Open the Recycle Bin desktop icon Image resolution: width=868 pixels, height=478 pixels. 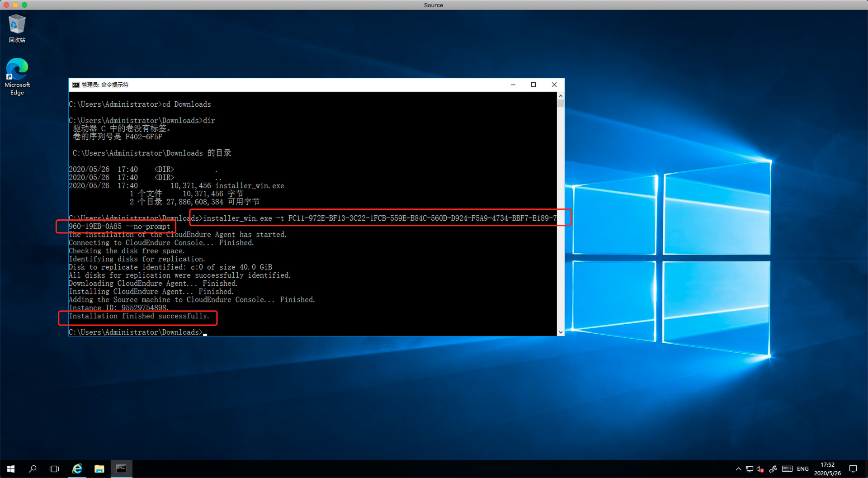click(x=17, y=28)
